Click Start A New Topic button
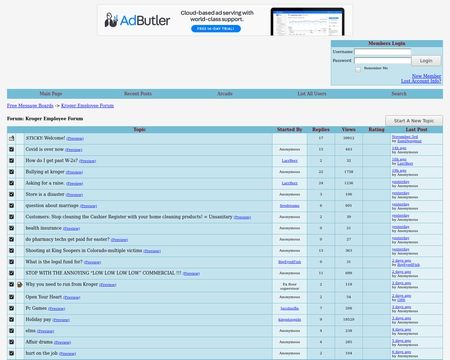 (x=414, y=121)
